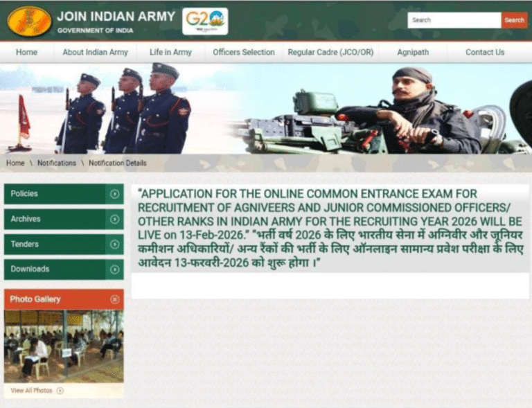The height and width of the screenshot is (408, 532).
Task: Click the orange Search button
Action: tap(515, 20)
